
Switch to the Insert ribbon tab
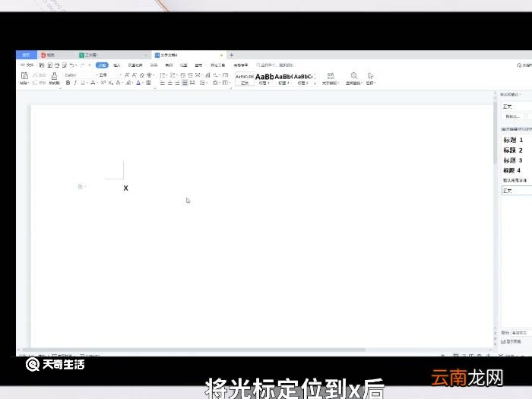coord(117,65)
